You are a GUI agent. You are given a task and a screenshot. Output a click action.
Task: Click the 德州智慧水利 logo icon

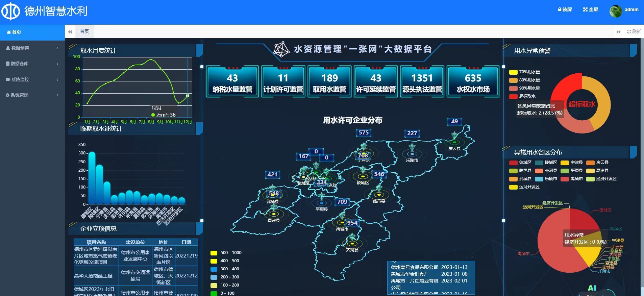point(11,11)
